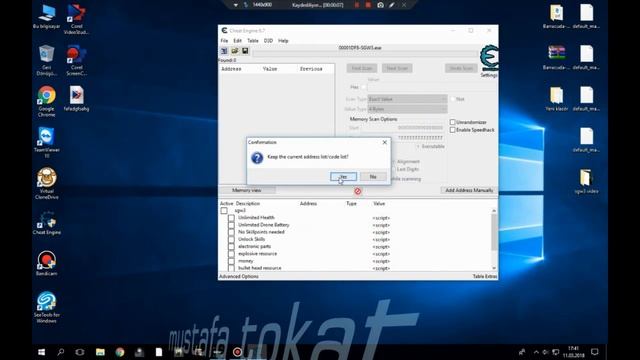Open Corel VideoStudio desktop shortcut
The height and width of the screenshot is (360, 640).
76,19
